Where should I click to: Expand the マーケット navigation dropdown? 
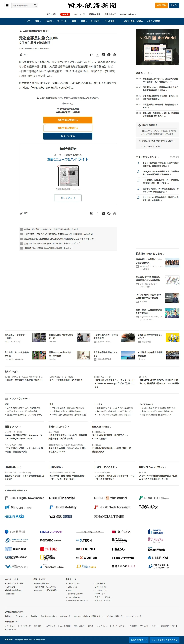(x=63, y=21)
